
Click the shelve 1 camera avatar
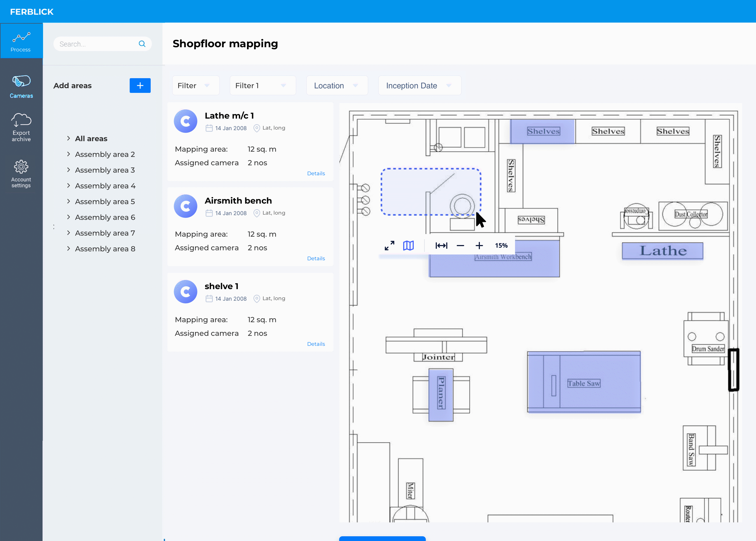186,291
